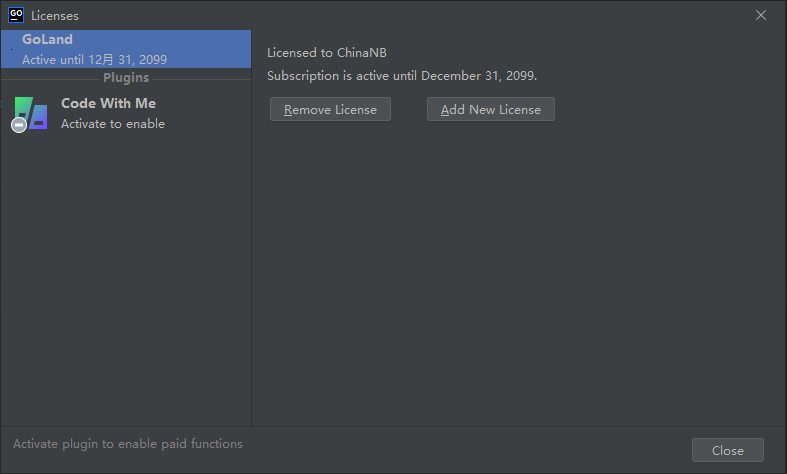Close the Licenses dialog with X

(761, 15)
